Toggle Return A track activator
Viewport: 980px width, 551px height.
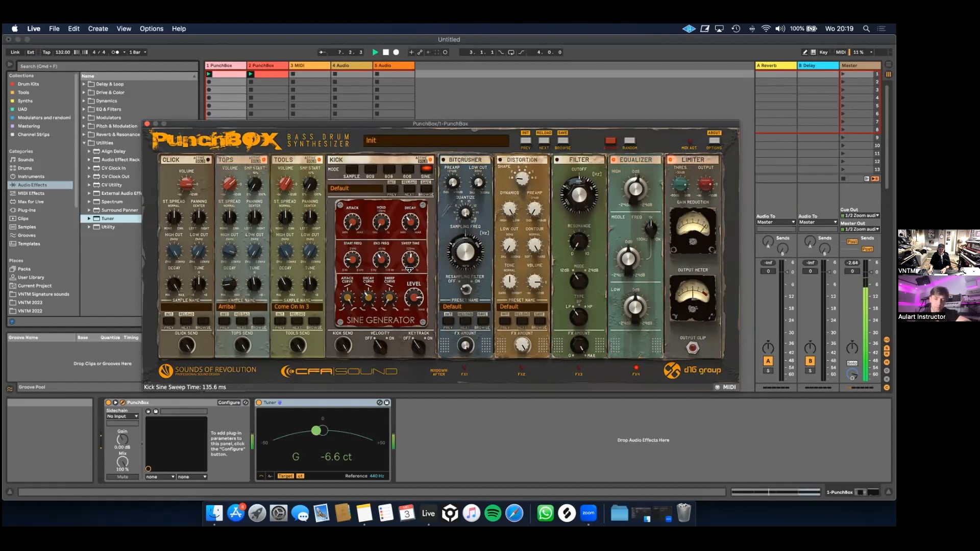coord(768,361)
